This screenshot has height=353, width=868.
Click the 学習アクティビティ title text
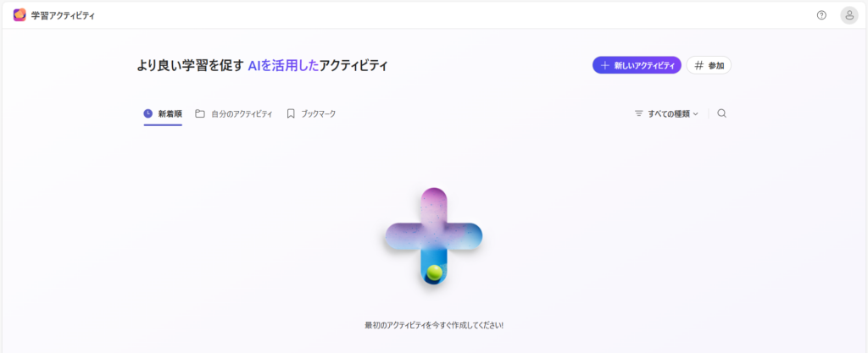(63, 15)
